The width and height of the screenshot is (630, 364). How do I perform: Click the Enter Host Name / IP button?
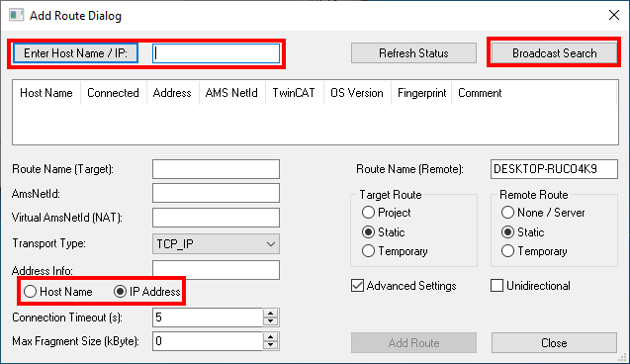click(x=75, y=53)
